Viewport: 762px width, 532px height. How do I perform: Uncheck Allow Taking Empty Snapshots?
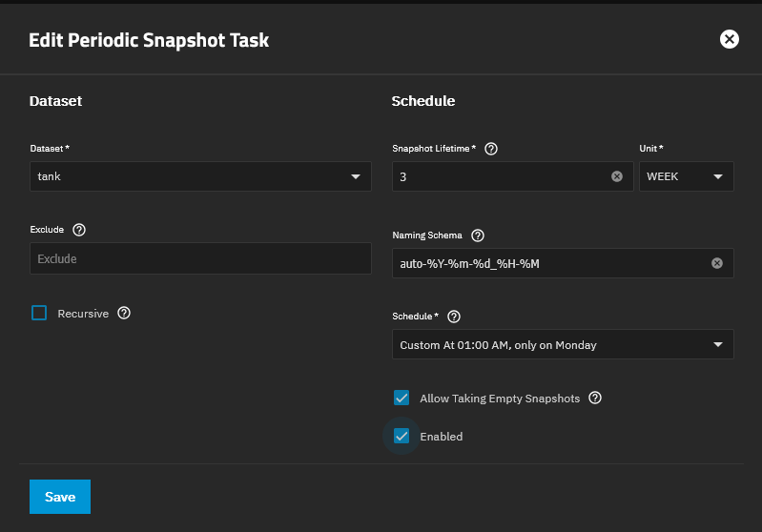(402, 399)
